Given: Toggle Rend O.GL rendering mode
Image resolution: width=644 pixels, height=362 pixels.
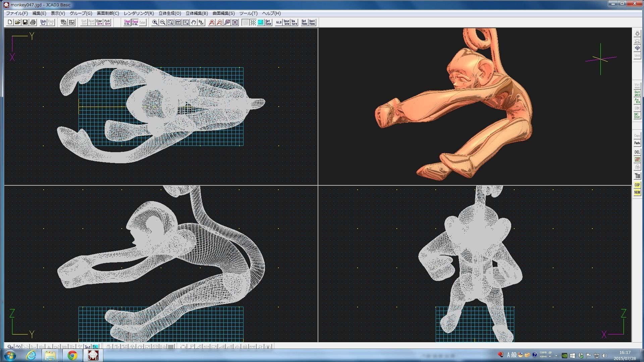Looking at the screenshot, I should point(135,22).
